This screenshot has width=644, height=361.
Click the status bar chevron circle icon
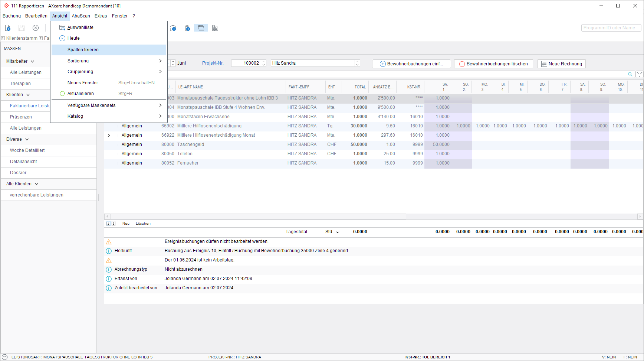pos(5,357)
